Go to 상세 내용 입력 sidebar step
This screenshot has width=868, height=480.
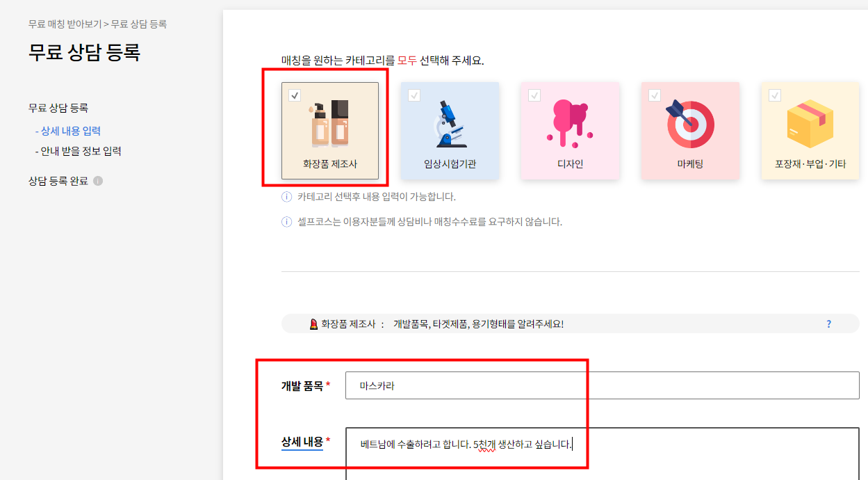68,131
